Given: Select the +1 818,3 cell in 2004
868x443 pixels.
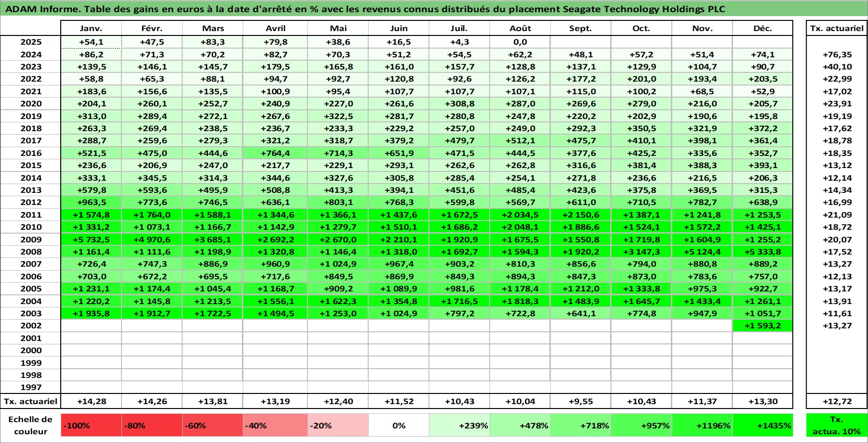Looking at the screenshot, I should point(520,301).
